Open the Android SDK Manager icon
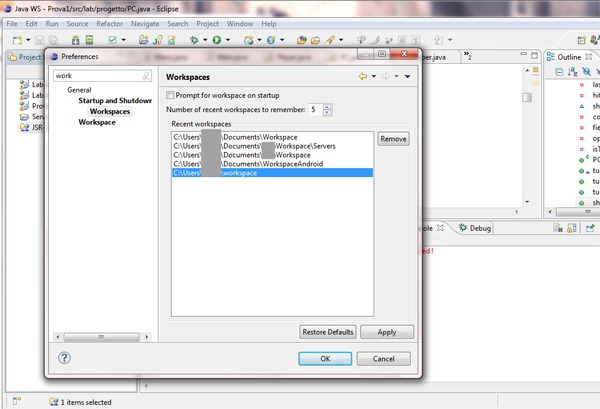600x409 pixels. [75, 40]
